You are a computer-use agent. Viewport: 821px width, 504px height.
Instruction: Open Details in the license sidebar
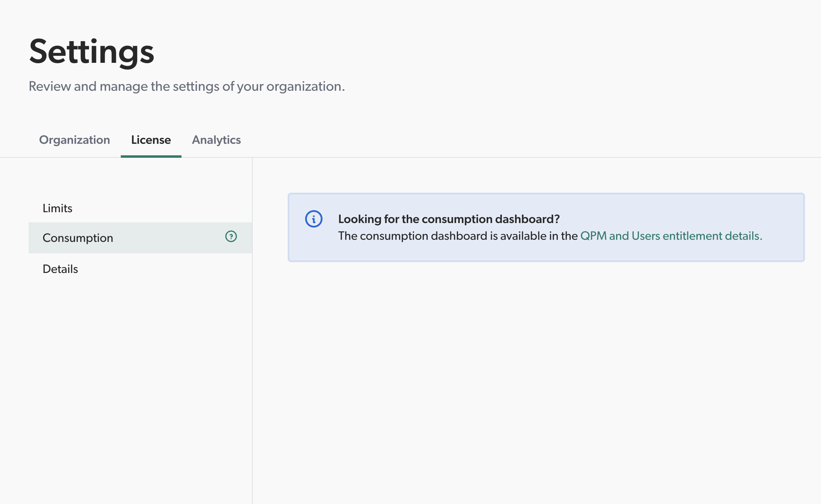140,269
